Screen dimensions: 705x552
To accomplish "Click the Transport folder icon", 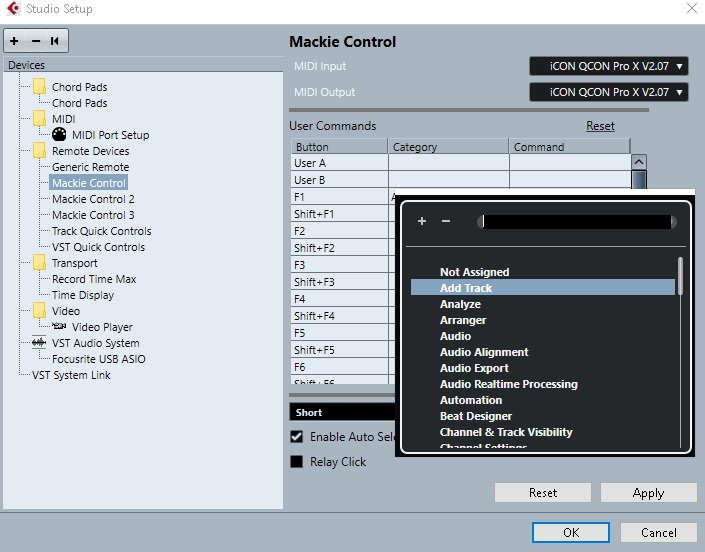I will click(39, 263).
